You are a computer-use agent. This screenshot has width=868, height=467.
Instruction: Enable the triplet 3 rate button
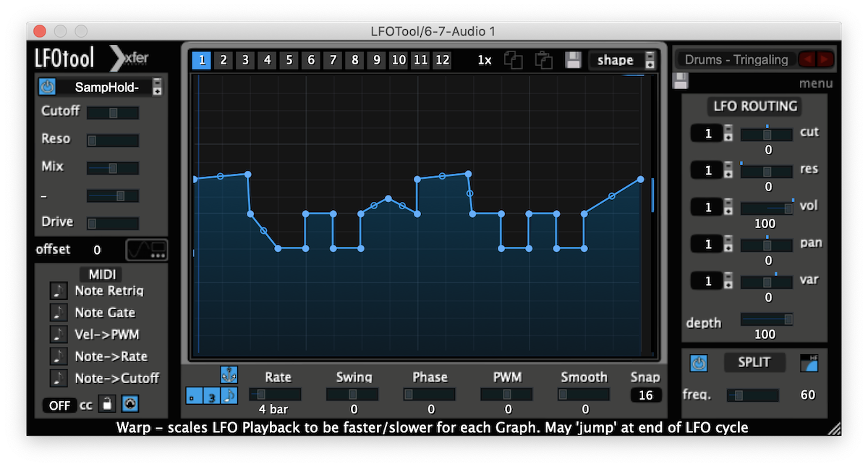click(x=211, y=395)
